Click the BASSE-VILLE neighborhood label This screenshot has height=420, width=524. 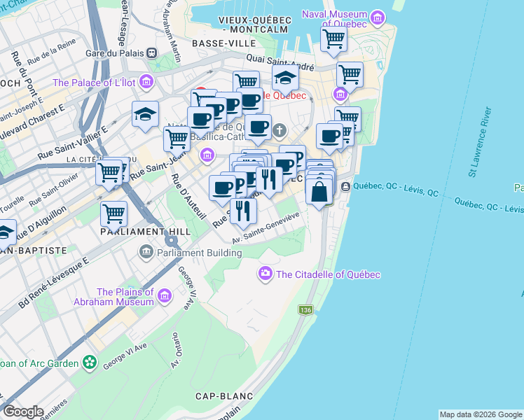(x=224, y=43)
